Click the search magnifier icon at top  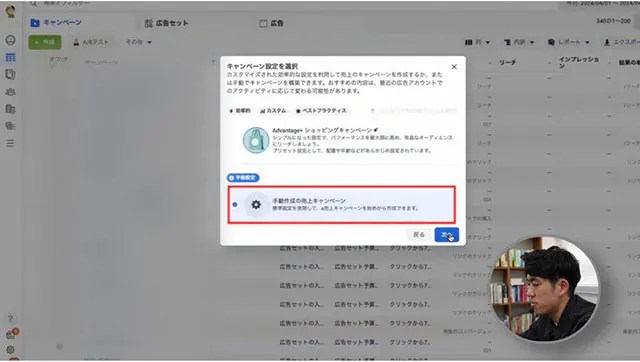pyautogui.click(x=33, y=3)
